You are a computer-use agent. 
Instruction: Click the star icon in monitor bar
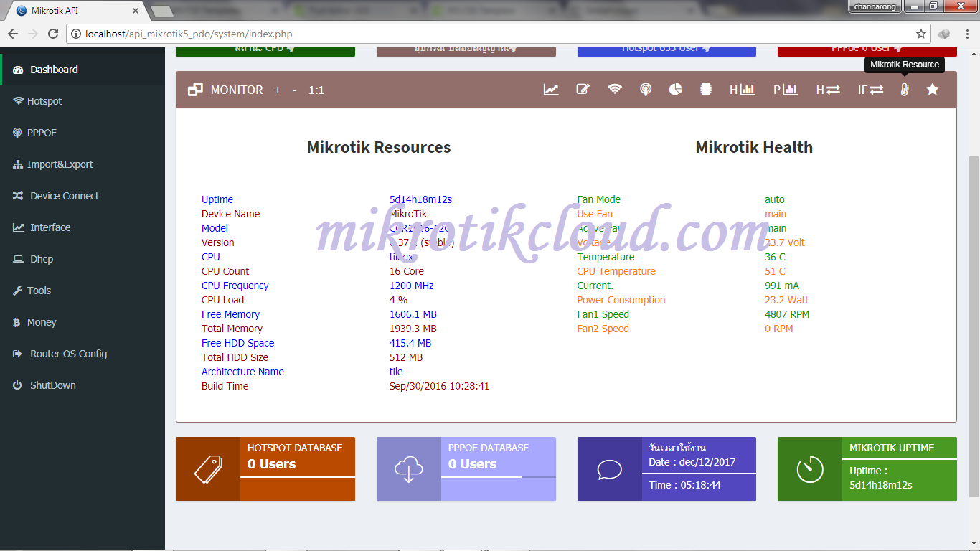pos(933,90)
